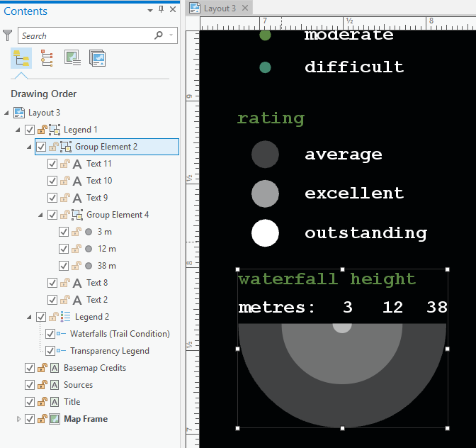The height and width of the screenshot is (448, 476).
Task: Uncheck visibility of Group Element 4
Action: click(52, 215)
